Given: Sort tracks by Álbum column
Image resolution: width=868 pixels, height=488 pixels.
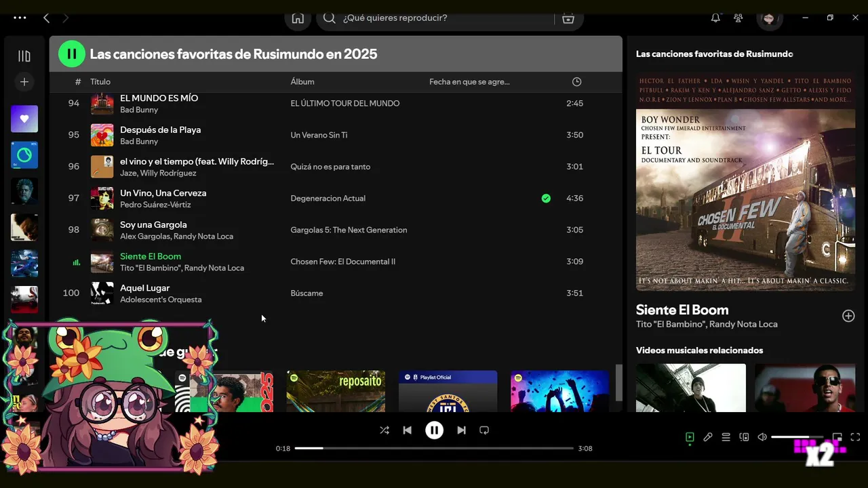Looking at the screenshot, I should (x=302, y=82).
